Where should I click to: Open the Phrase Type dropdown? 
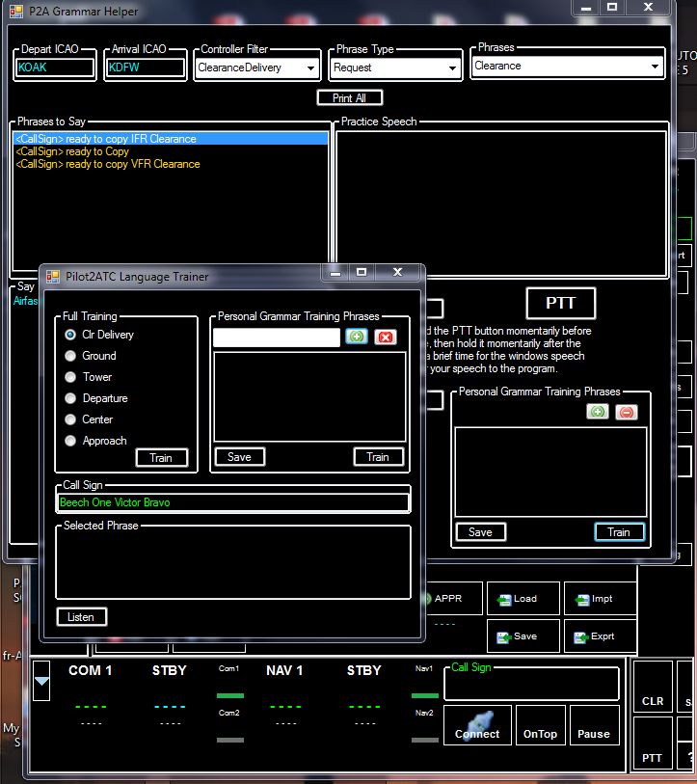(x=452, y=68)
